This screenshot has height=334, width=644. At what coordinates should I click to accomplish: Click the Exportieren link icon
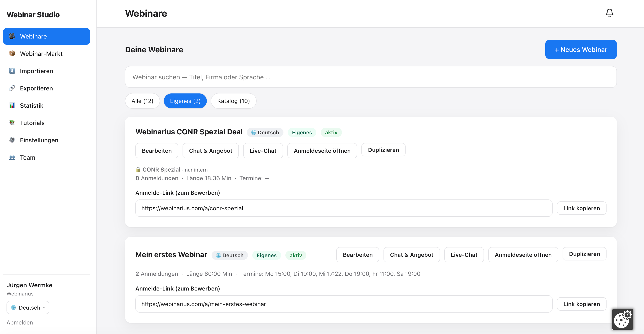point(12,88)
